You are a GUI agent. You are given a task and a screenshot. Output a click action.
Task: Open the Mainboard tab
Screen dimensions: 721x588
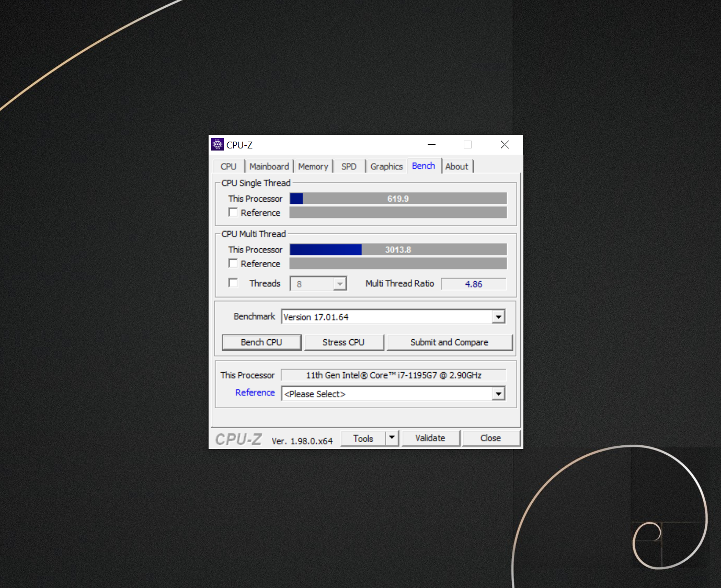269,166
